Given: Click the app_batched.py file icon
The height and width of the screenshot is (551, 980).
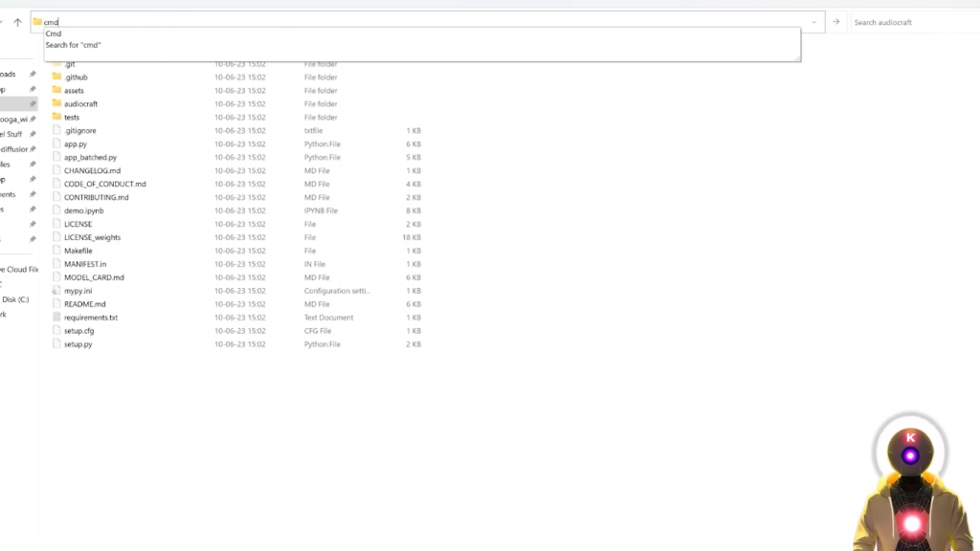Looking at the screenshot, I should click(x=56, y=157).
